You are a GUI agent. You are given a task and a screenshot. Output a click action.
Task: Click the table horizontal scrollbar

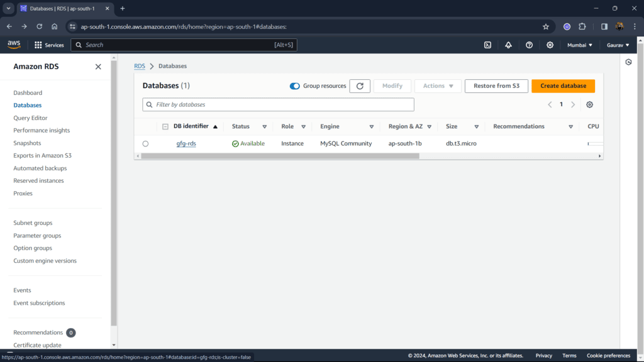point(280,156)
